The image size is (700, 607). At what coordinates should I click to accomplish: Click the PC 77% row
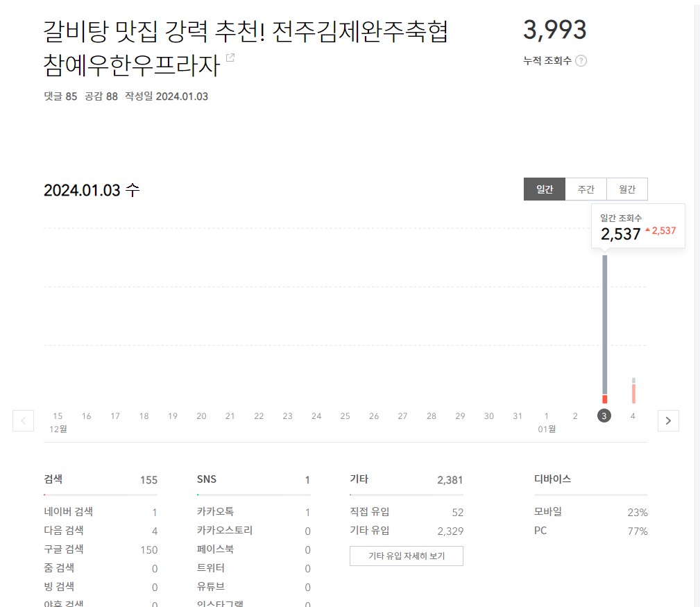coord(590,531)
